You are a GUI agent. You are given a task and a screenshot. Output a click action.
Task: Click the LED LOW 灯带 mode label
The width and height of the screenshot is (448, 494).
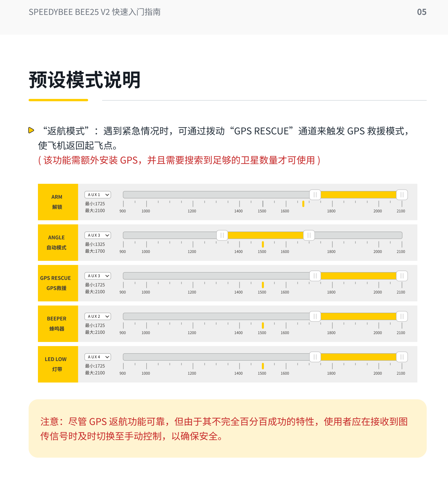click(58, 364)
